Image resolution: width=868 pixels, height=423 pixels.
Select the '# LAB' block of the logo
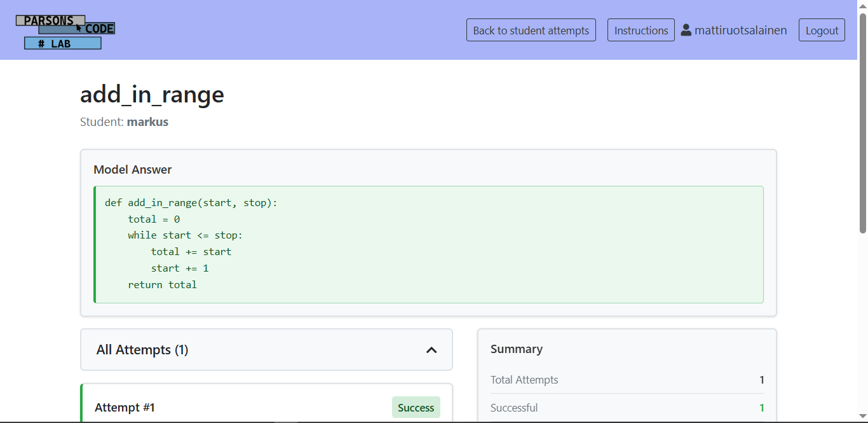pos(62,43)
